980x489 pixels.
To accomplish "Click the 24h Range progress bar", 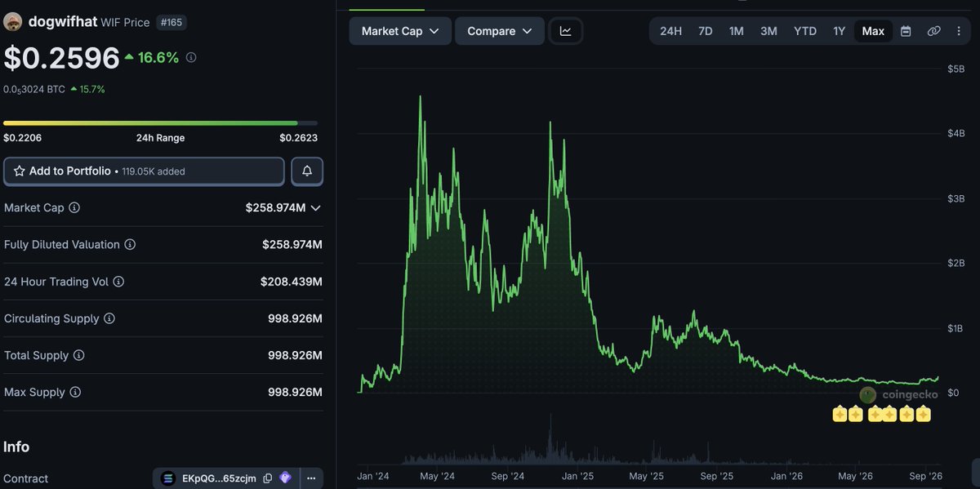I will [161, 123].
